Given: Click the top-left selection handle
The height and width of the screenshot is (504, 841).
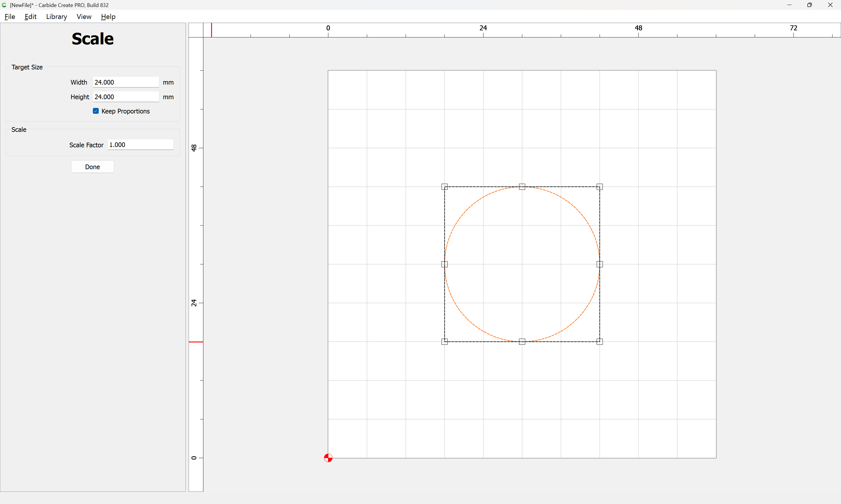Looking at the screenshot, I should click(x=444, y=187).
